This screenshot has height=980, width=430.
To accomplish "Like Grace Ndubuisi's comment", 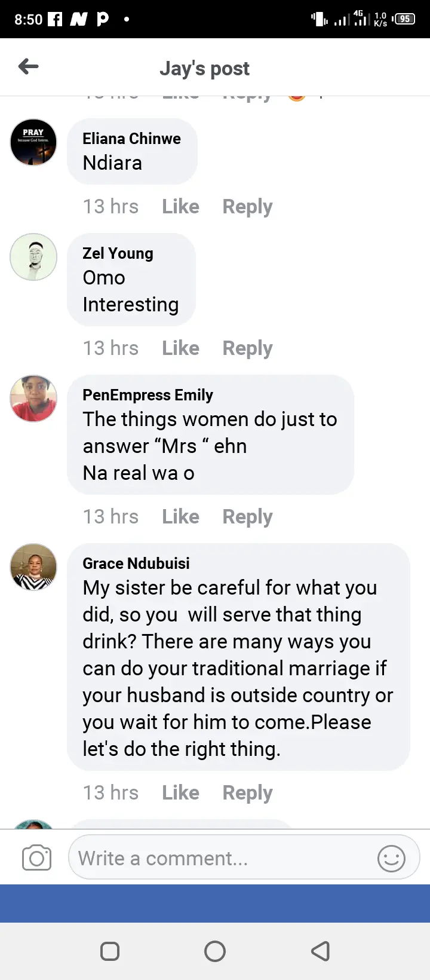I will [x=180, y=793].
